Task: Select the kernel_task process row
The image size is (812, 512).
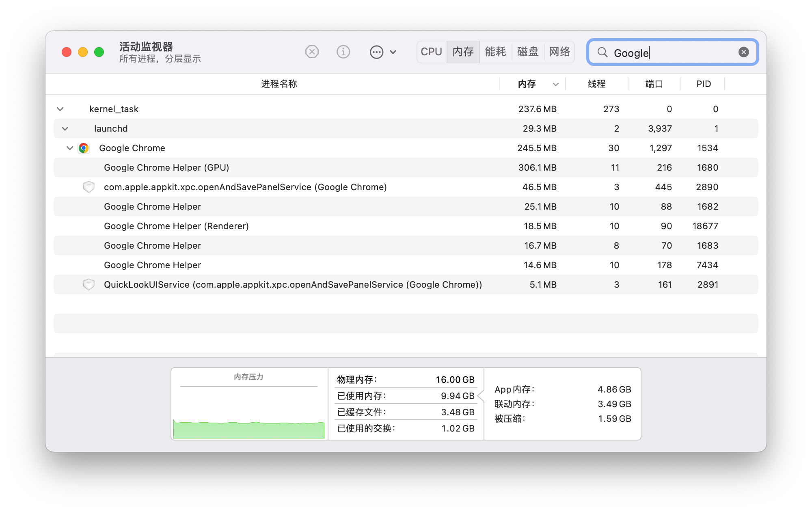Action: (406, 109)
